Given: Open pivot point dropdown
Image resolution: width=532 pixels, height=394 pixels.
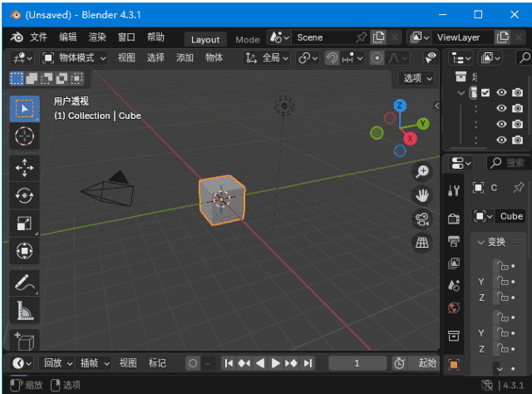Looking at the screenshot, I should (x=308, y=58).
